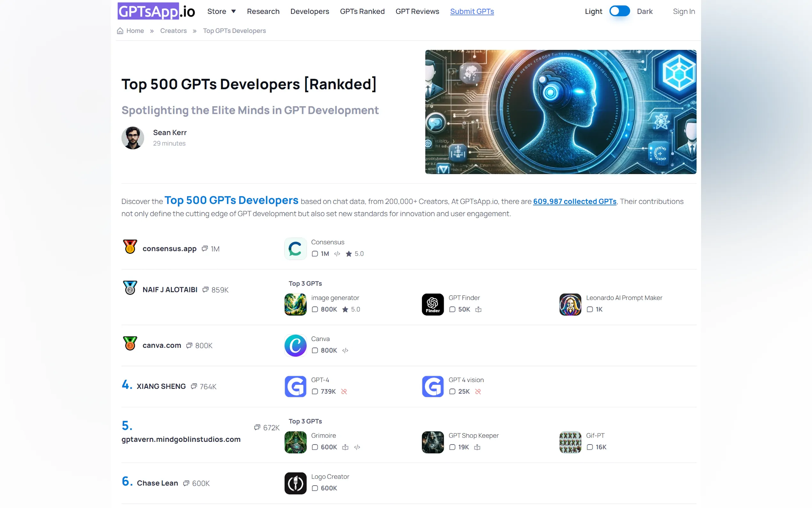The height and width of the screenshot is (508, 812).
Task: Open the Grimoire title
Action: pos(323,436)
